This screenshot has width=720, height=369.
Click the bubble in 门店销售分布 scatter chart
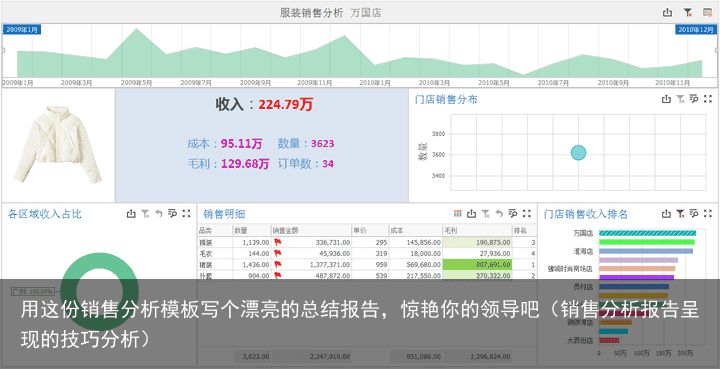tap(578, 153)
